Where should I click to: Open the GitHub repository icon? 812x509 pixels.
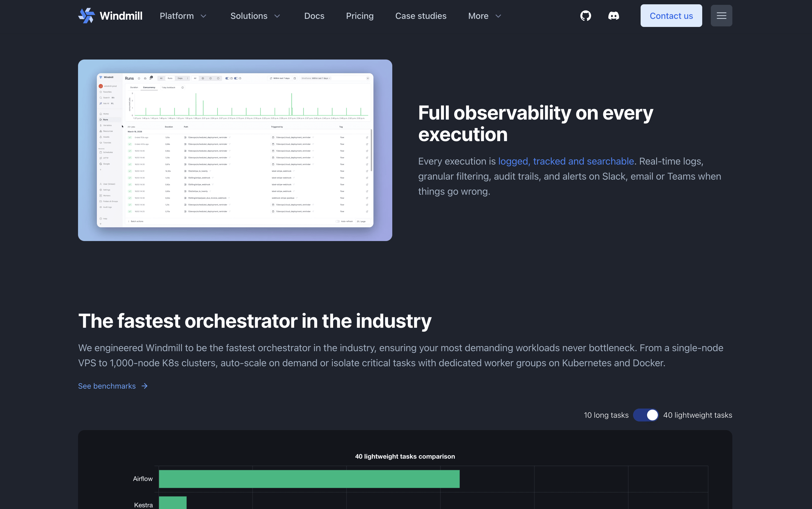click(585, 16)
